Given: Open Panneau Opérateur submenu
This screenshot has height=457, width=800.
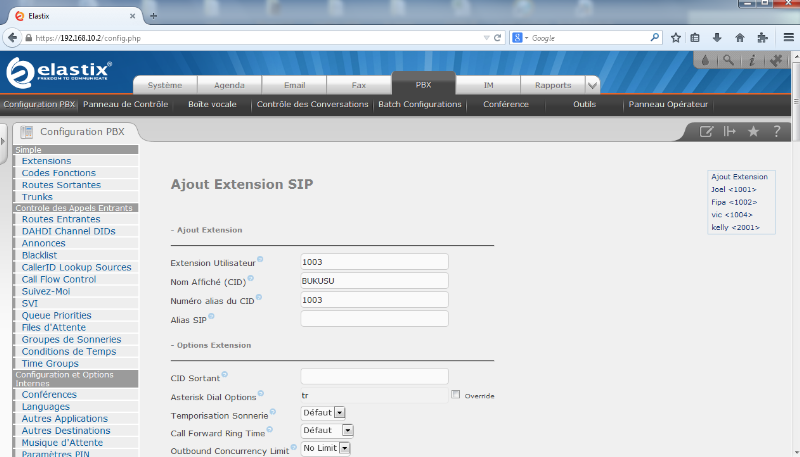Looking at the screenshot, I should coord(668,104).
